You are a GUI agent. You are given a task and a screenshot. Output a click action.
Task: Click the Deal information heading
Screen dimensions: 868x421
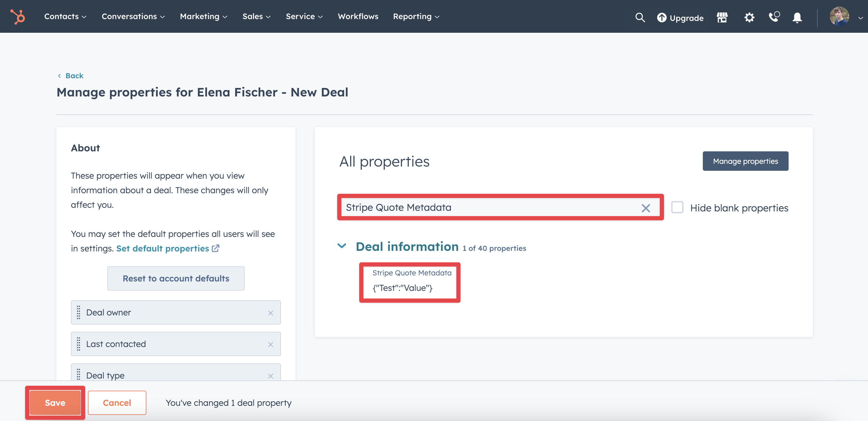(x=407, y=247)
